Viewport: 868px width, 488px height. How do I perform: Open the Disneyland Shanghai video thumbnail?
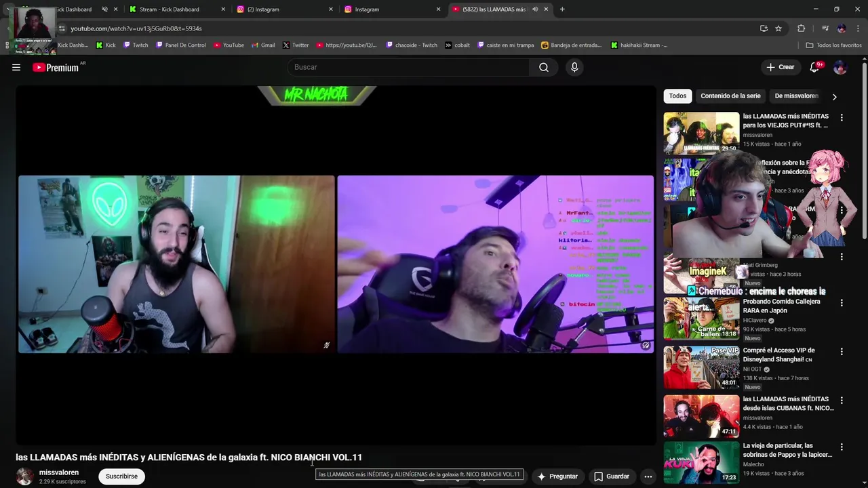tap(701, 367)
